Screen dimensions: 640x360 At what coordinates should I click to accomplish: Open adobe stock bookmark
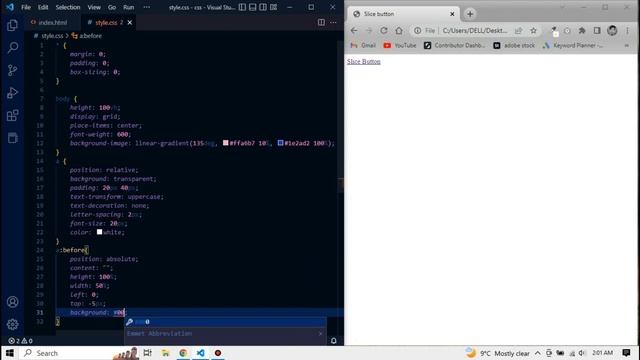coord(514,45)
